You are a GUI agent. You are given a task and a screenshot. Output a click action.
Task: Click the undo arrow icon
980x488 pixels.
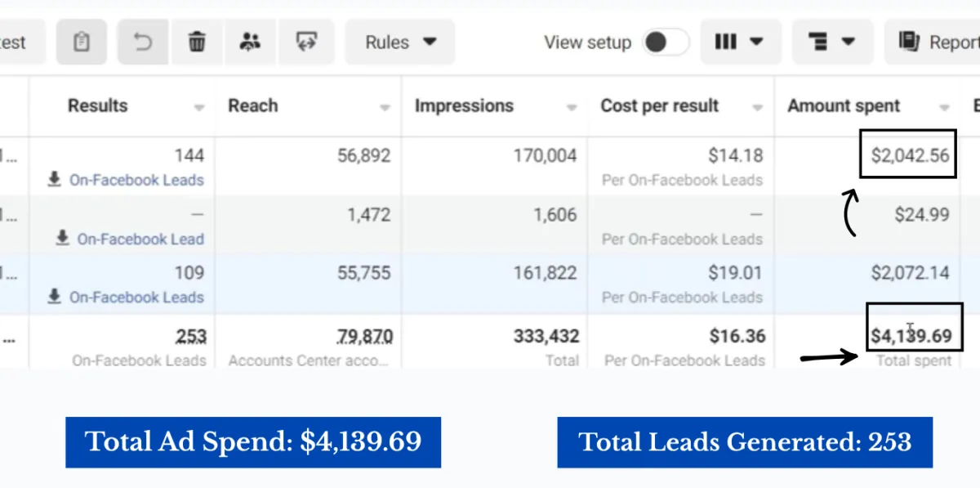(x=143, y=42)
